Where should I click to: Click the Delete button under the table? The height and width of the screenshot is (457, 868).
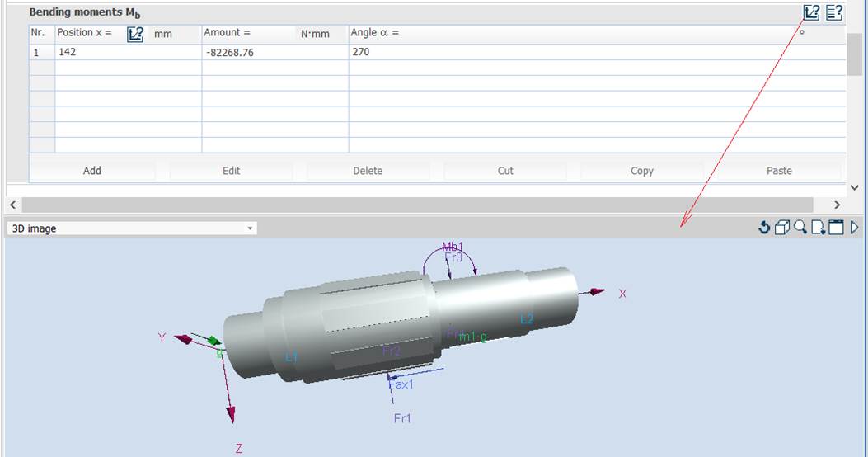tap(368, 171)
